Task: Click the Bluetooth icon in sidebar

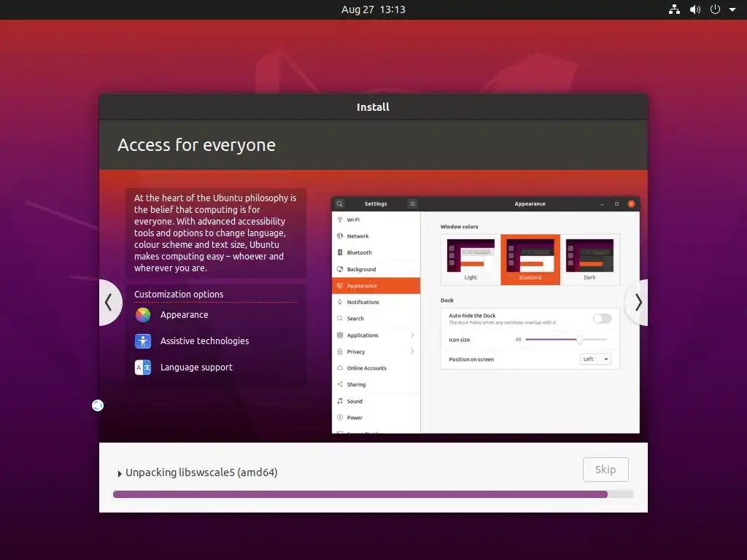Action: coord(340,253)
